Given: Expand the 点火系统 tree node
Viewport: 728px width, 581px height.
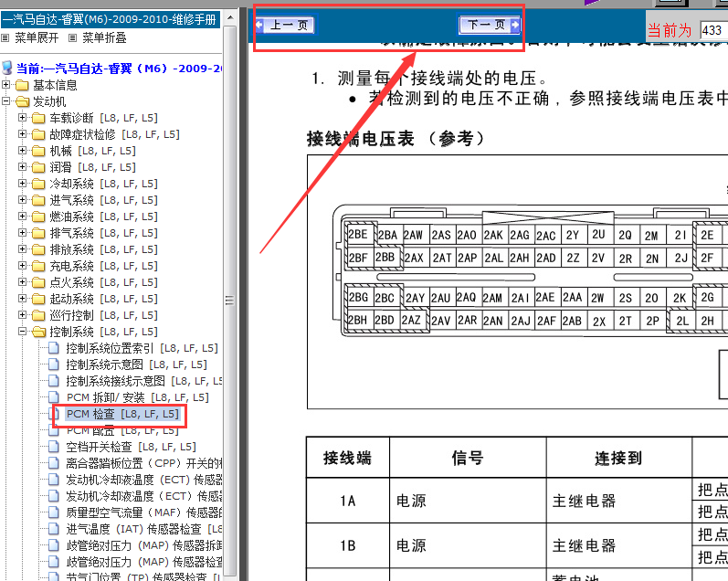Looking at the screenshot, I should click(22, 282).
